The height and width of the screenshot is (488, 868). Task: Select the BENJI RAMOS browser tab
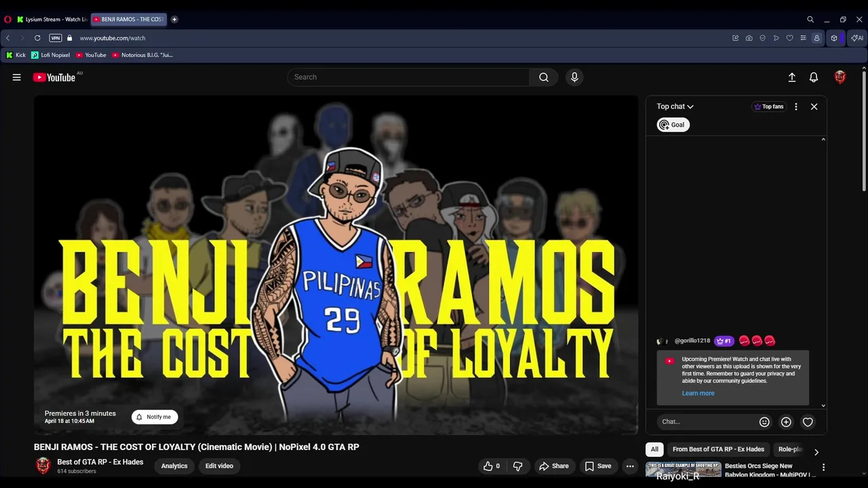[128, 20]
